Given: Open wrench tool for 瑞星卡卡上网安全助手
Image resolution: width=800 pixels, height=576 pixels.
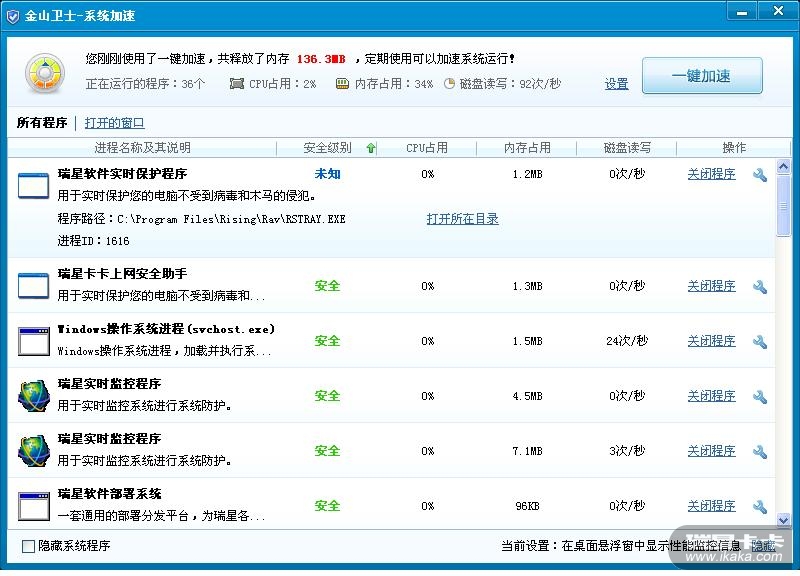Looking at the screenshot, I should click(760, 287).
